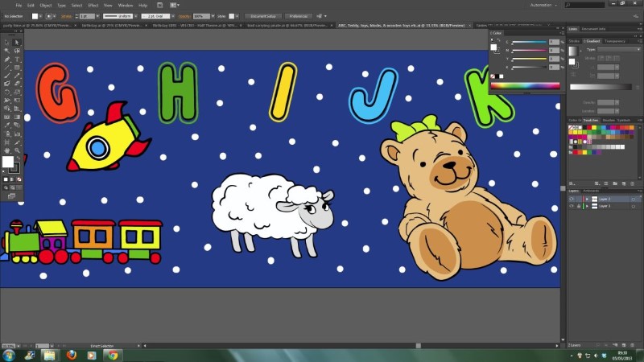Open the stroke weight dropdown

[x=94, y=16]
